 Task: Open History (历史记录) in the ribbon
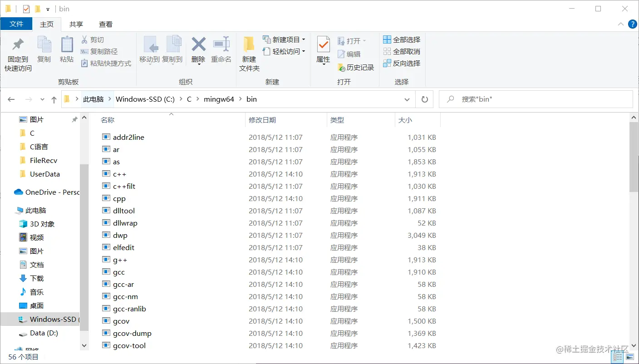(x=356, y=68)
